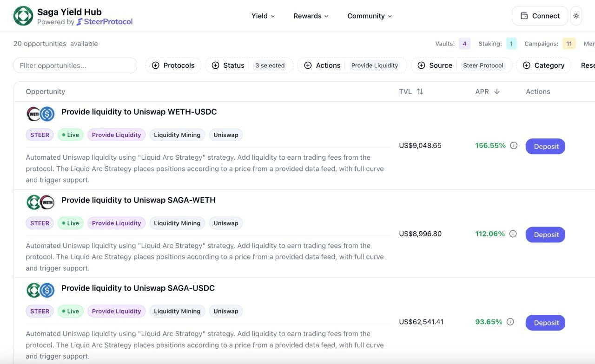
Task: Click the Uniswap tag in the WETH-USDC row
Action: point(226,135)
